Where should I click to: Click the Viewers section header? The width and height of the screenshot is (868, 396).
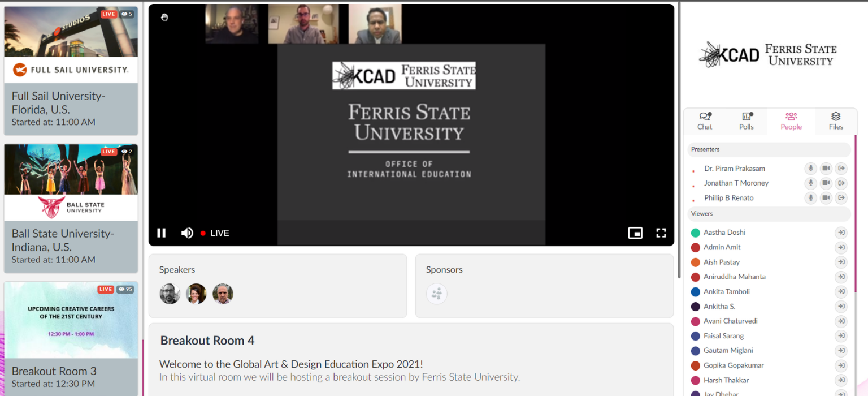pos(769,214)
